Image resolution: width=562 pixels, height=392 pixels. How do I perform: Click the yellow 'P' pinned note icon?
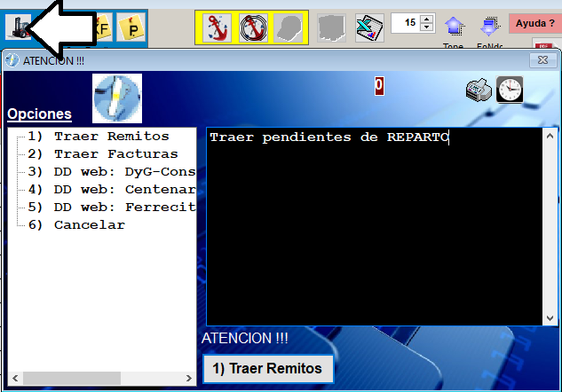tap(131, 27)
